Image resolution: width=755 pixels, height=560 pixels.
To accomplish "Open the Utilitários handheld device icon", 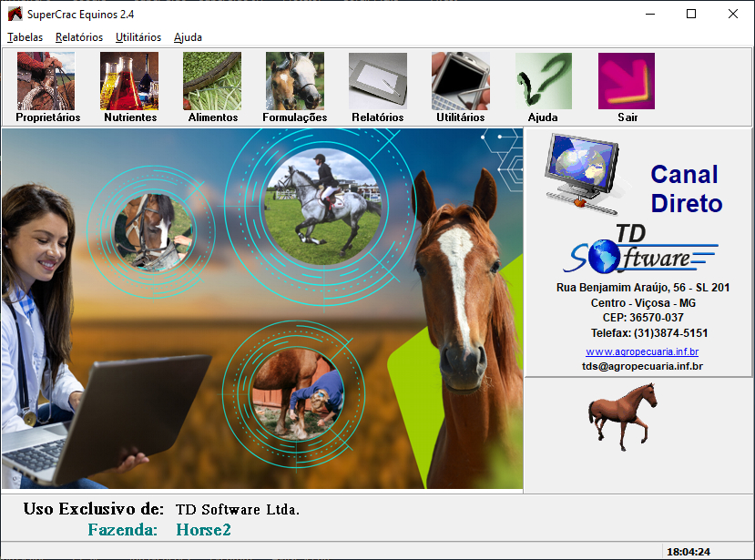I will coord(460,81).
